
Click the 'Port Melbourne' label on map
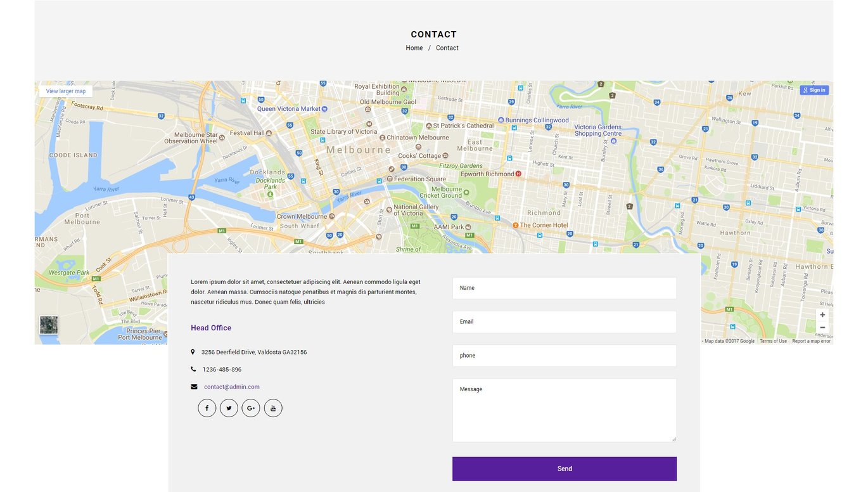[82, 218]
